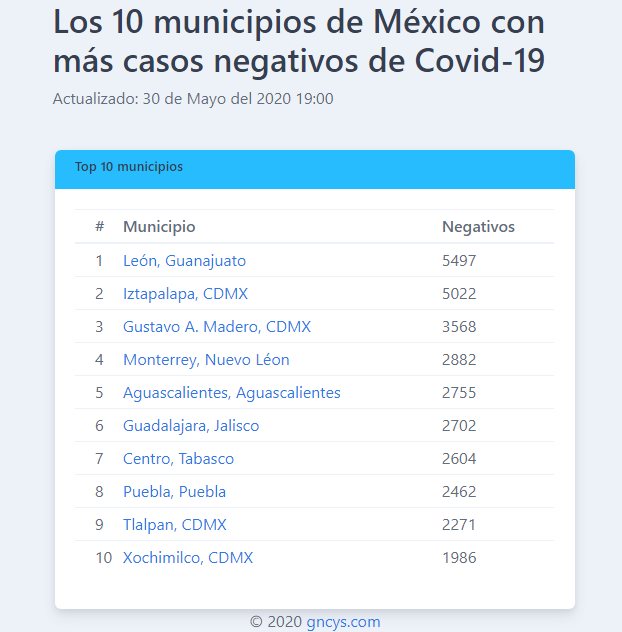This screenshot has width=622, height=632.
Task: Click the page title about casos negativos
Action: tap(299, 42)
